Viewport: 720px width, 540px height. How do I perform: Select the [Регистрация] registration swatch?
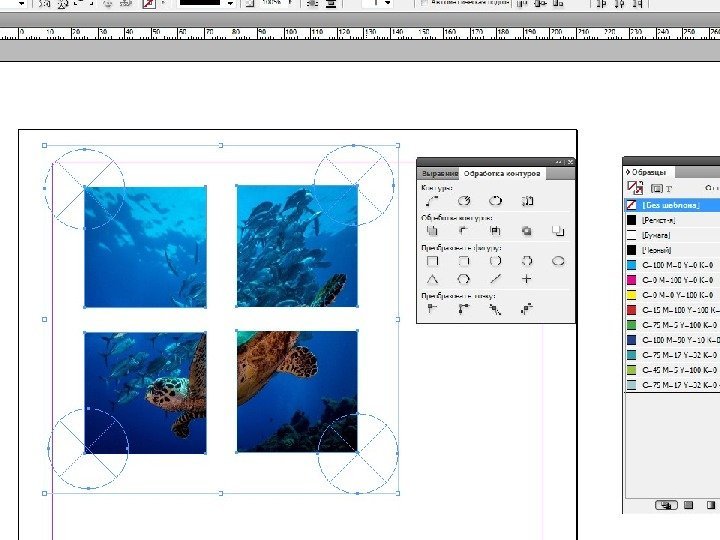[x=672, y=220]
